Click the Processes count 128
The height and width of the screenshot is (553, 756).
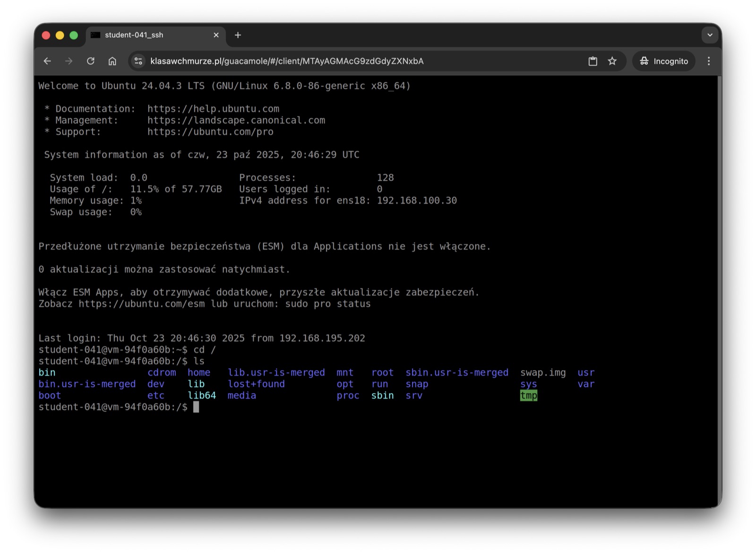coord(385,178)
